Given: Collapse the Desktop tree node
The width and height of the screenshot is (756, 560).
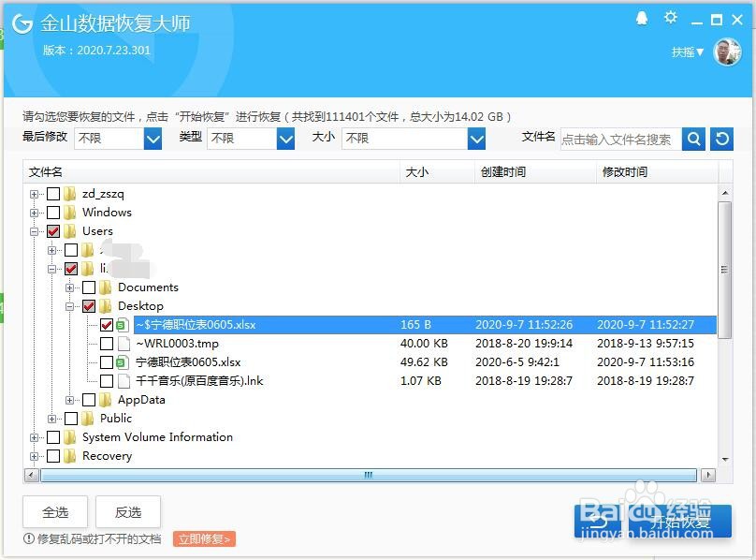Looking at the screenshot, I should (70, 306).
